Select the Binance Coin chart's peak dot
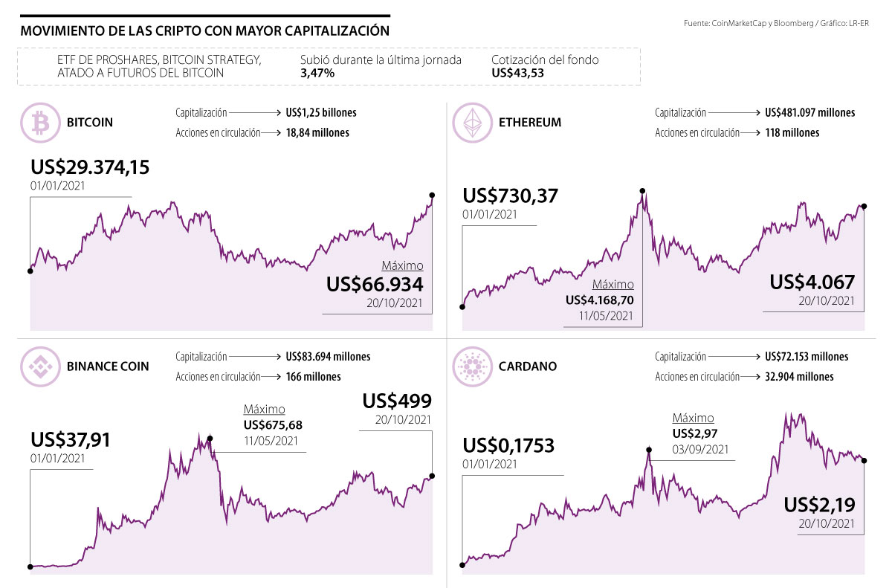 click(210, 439)
